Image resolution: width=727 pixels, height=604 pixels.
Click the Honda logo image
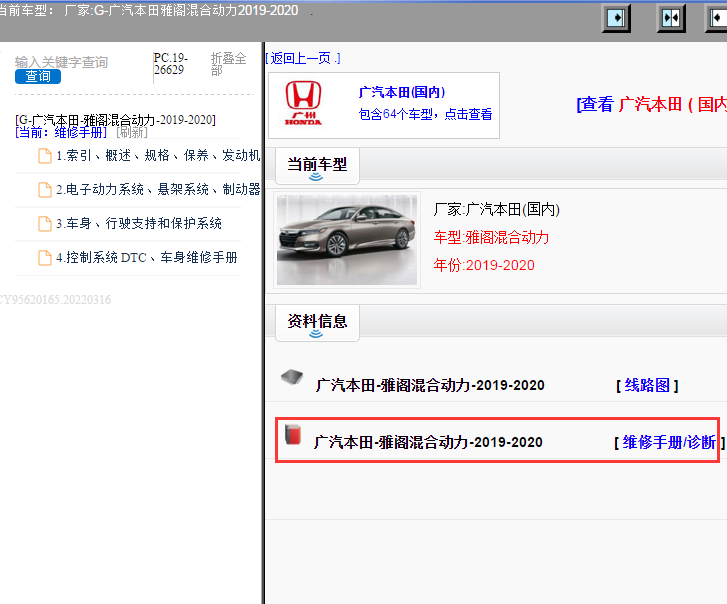(x=303, y=103)
